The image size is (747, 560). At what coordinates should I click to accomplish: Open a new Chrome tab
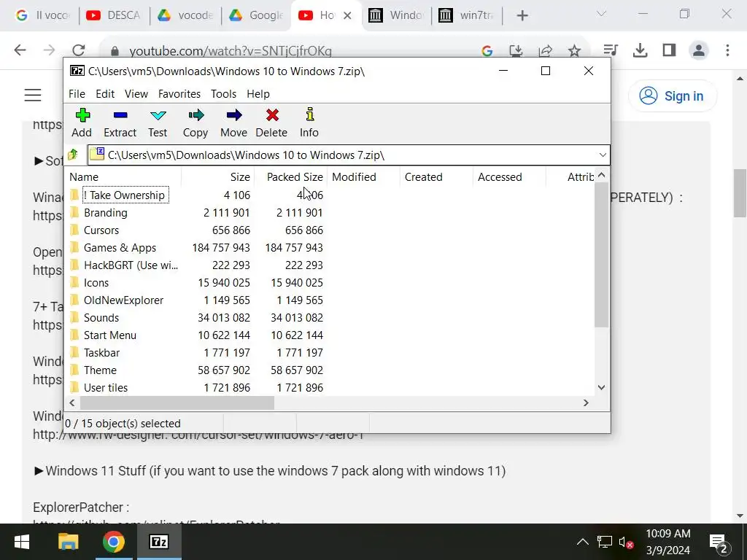[522, 16]
